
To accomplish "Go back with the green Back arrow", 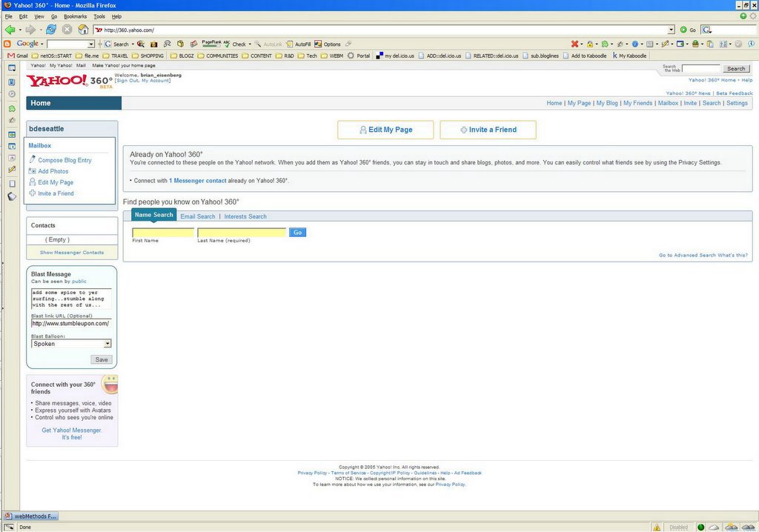I will coord(9,30).
